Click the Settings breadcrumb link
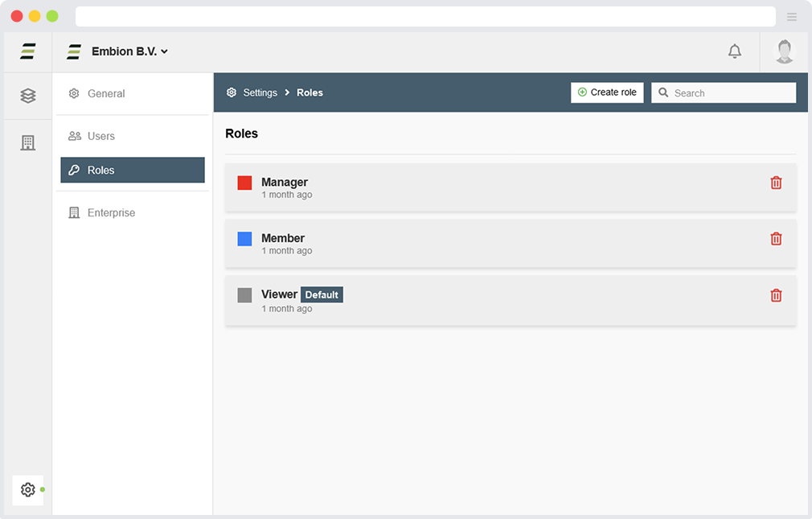The image size is (812, 519). pos(260,93)
